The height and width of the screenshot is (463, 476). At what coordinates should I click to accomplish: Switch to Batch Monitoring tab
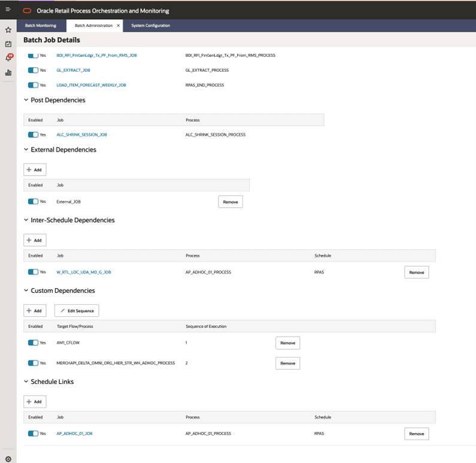[40, 26]
